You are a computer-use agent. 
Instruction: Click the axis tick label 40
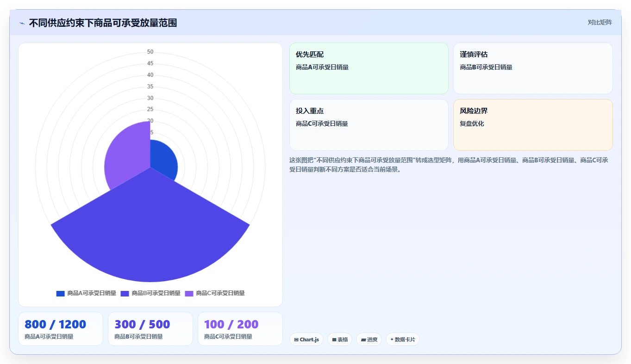[150, 75]
